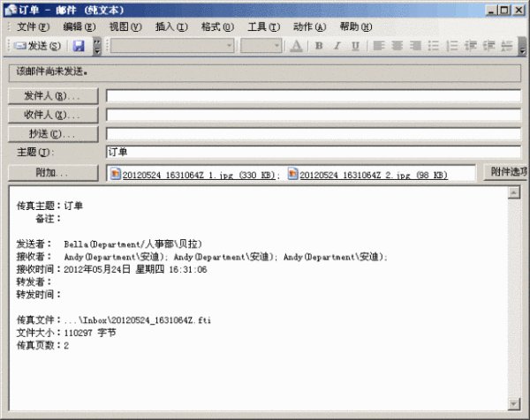Viewport: 530px width, 420px height.
Task: Click the 附加... button
Action: coord(53,173)
